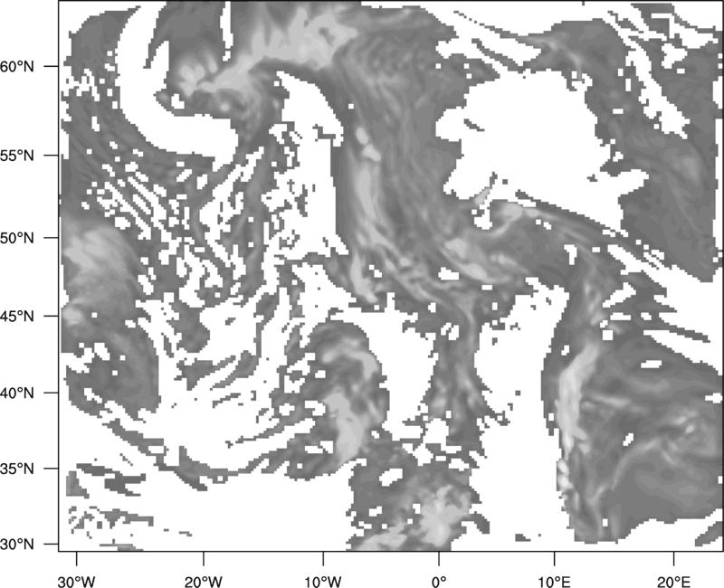Click the 40°N latitude label

[x=17, y=393]
